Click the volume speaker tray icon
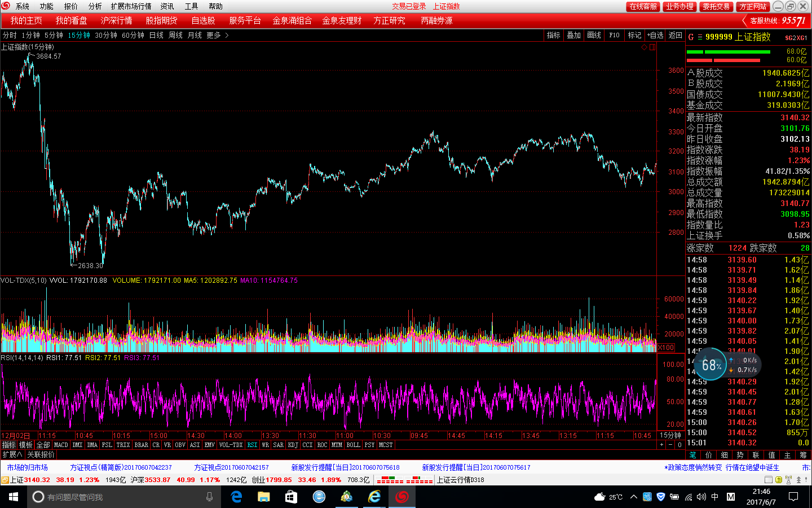 (x=701, y=497)
